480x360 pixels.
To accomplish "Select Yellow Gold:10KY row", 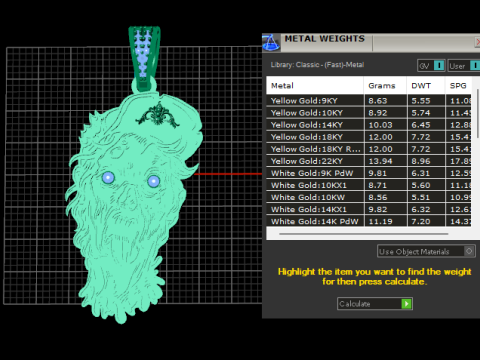I will pyautogui.click(x=369, y=113).
